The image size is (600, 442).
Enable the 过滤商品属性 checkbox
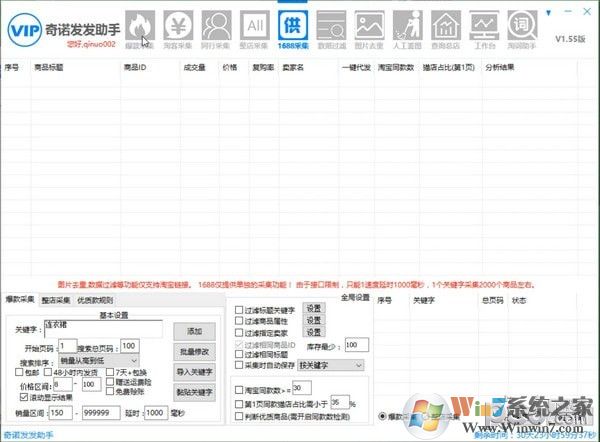point(239,321)
